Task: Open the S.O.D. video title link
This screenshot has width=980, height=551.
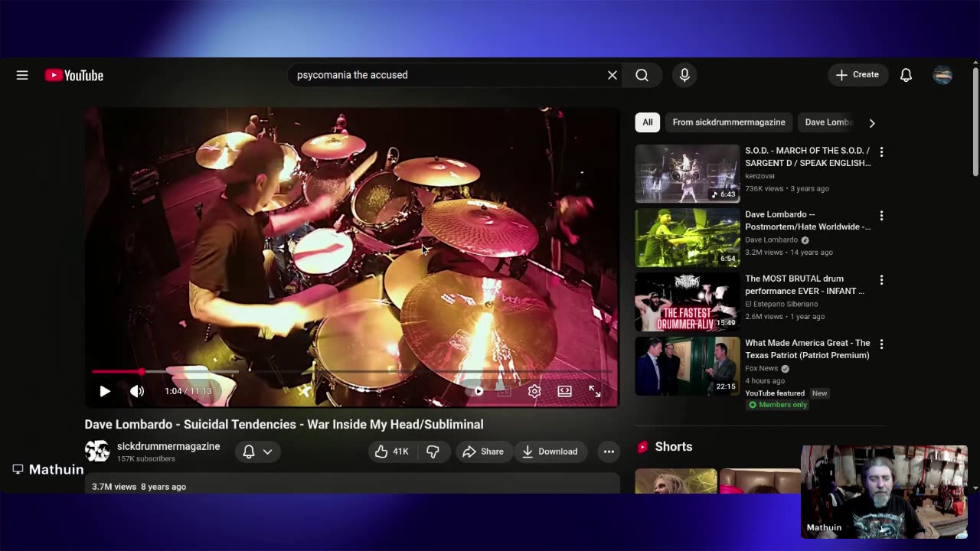Action: 808,157
